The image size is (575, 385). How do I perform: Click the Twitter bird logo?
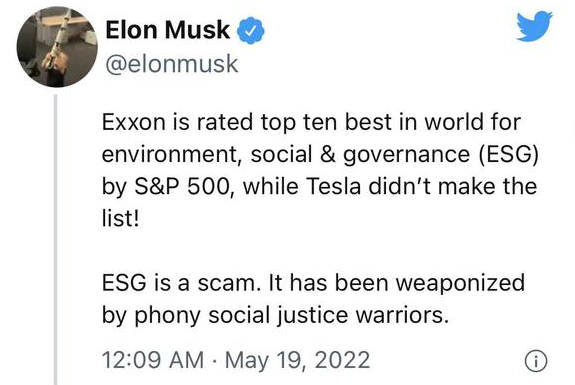click(534, 26)
